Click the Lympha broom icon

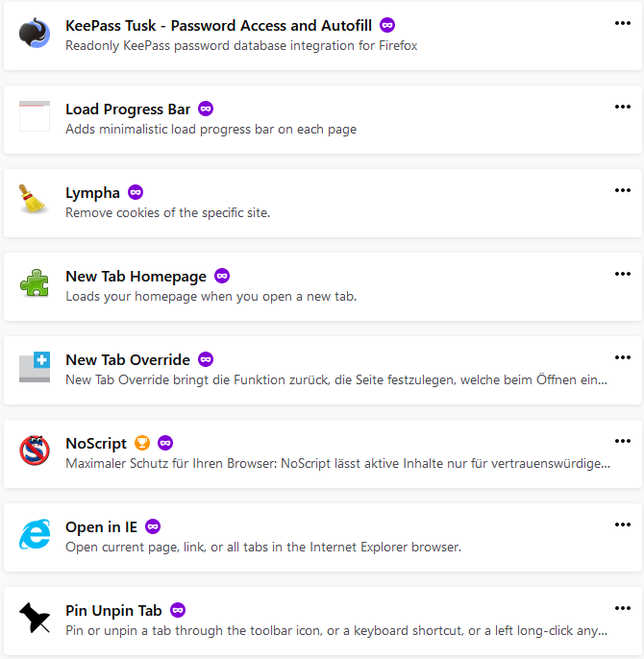coord(35,200)
